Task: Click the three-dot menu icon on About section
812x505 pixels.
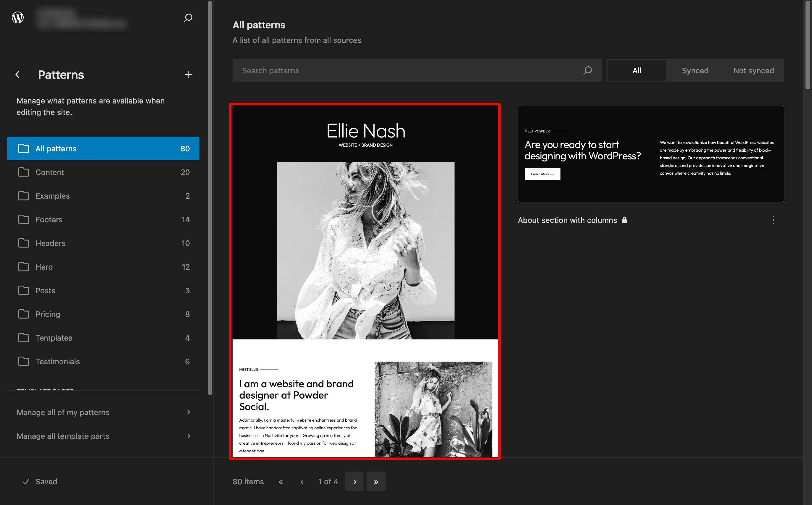Action: (x=774, y=220)
